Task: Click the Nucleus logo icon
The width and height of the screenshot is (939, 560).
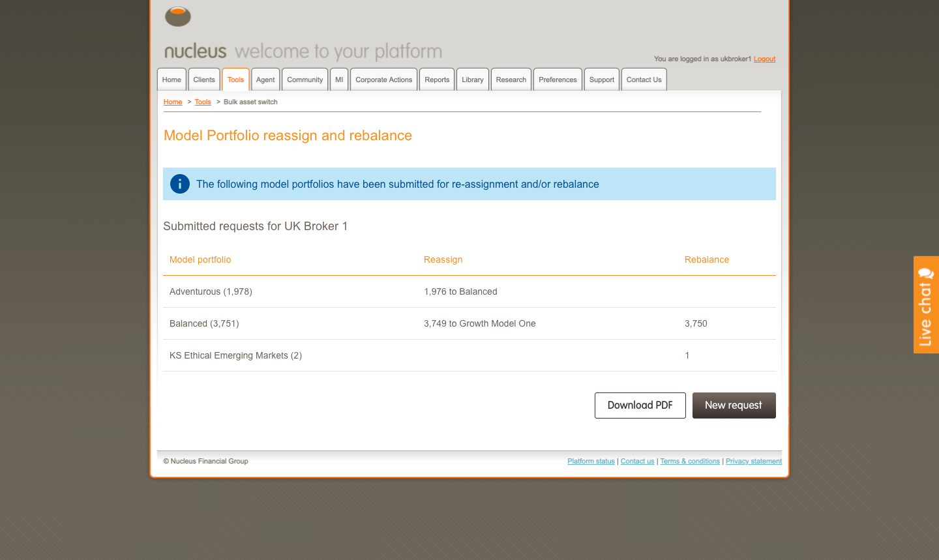Action: (178, 16)
